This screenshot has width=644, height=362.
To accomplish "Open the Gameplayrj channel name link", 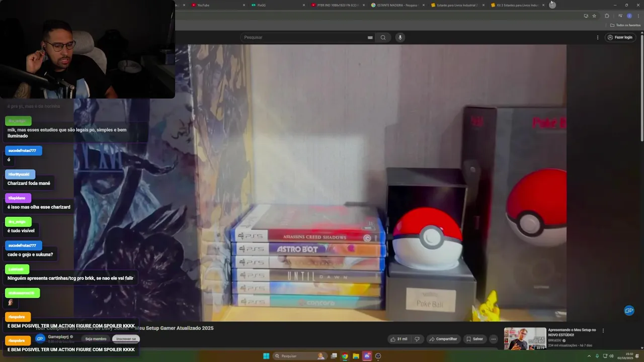I will pos(58,337).
